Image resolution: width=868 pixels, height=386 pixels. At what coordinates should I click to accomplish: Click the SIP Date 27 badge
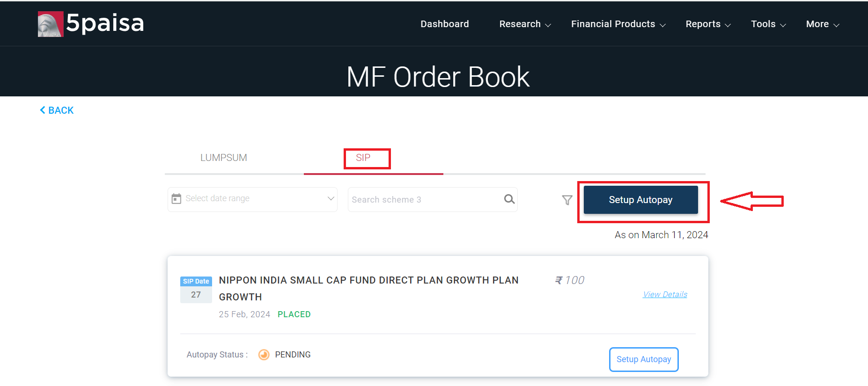pyautogui.click(x=196, y=290)
